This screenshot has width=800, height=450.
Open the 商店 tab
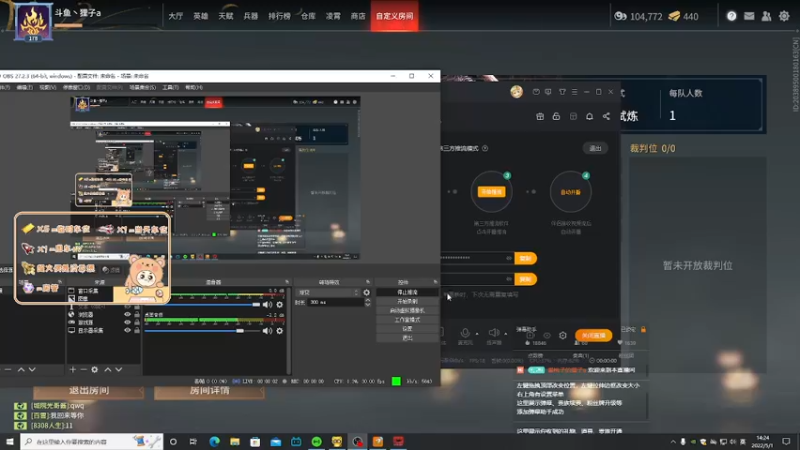[x=358, y=16]
